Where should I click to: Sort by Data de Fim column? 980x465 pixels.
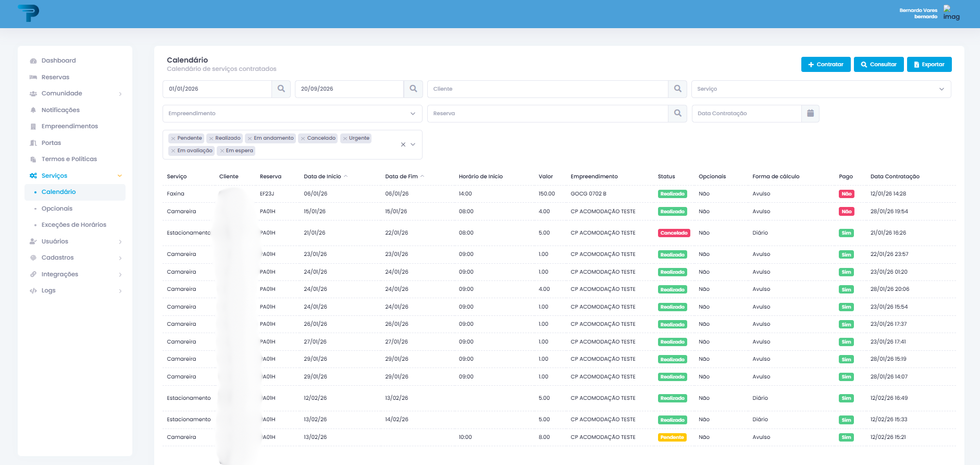click(405, 177)
